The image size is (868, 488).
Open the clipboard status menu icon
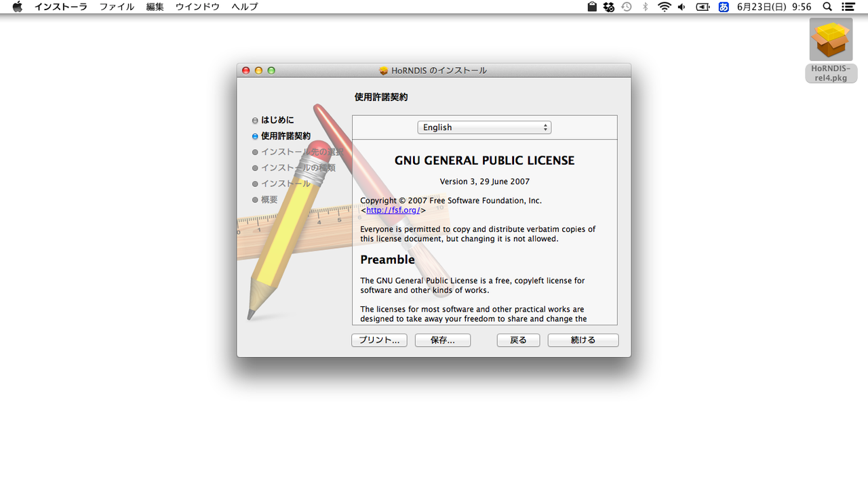(592, 7)
